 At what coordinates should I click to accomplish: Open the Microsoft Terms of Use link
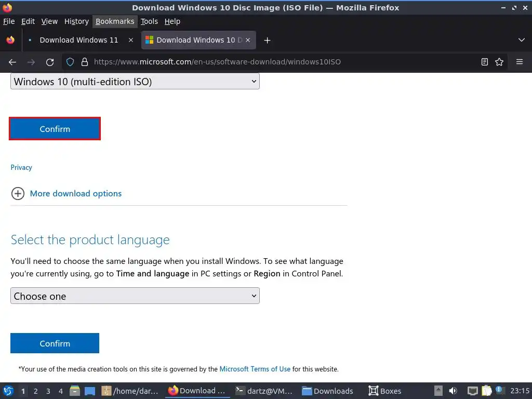point(255,369)
